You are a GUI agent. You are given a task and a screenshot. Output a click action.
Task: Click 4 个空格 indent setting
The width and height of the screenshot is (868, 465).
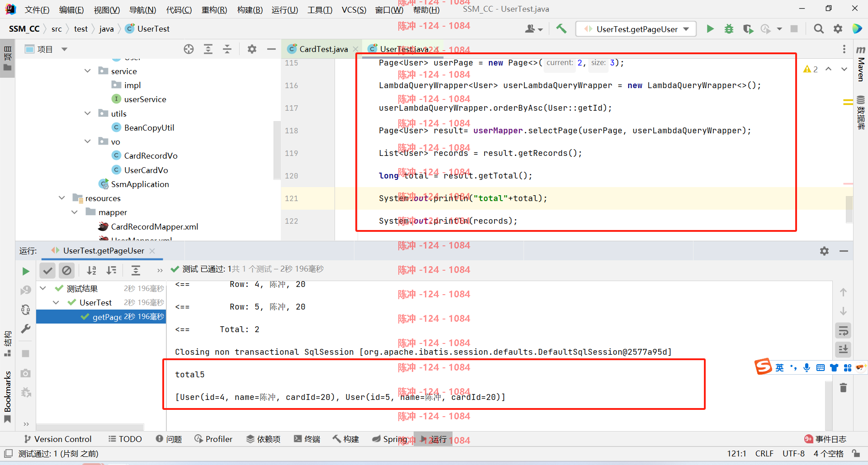pyautogui.click(x=828, y=453)
